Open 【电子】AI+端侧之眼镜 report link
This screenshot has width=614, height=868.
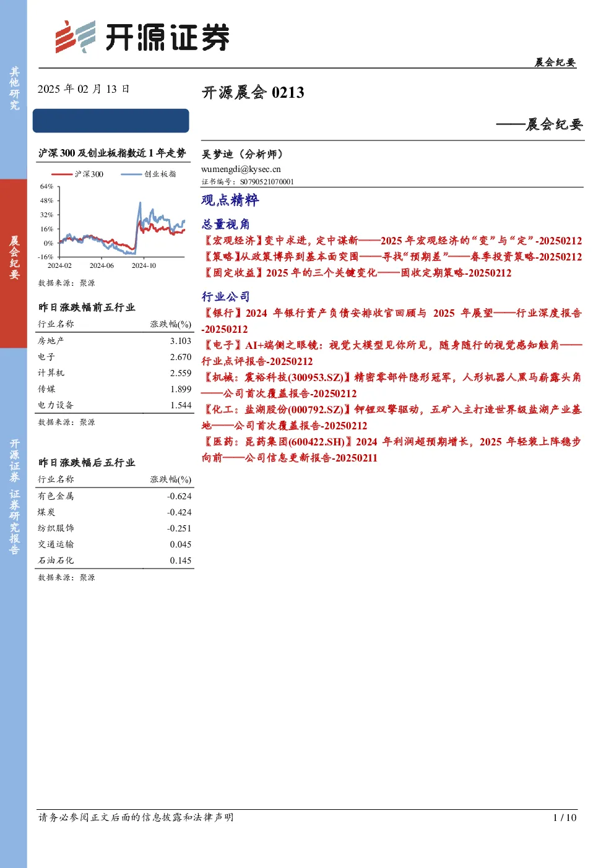392,353
